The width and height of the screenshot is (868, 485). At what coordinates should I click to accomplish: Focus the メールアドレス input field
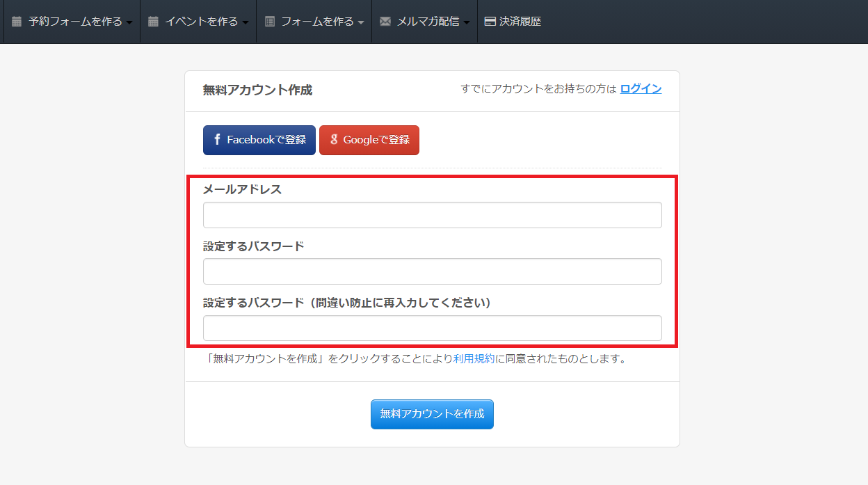click(432, 215)
